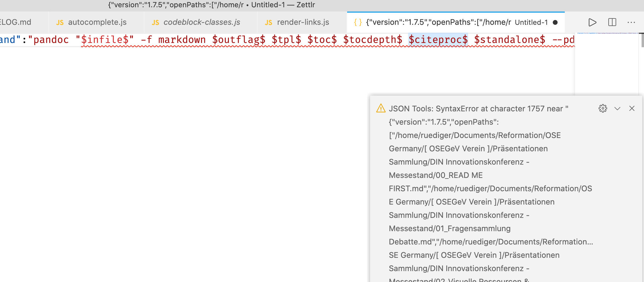Viewport: 644px width, 282px height.
Task: Click the JS icon on autocomplete.js tab
Action: (60, 22)
